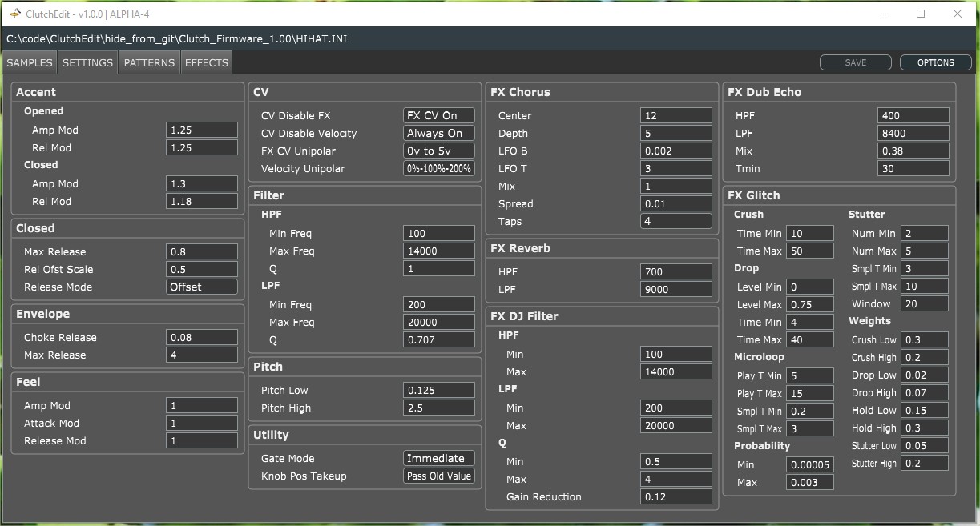The width and height of the screenshot is (980, 526).
Task: Open the CV Disable FX dropdown
Action: point(438,115)
